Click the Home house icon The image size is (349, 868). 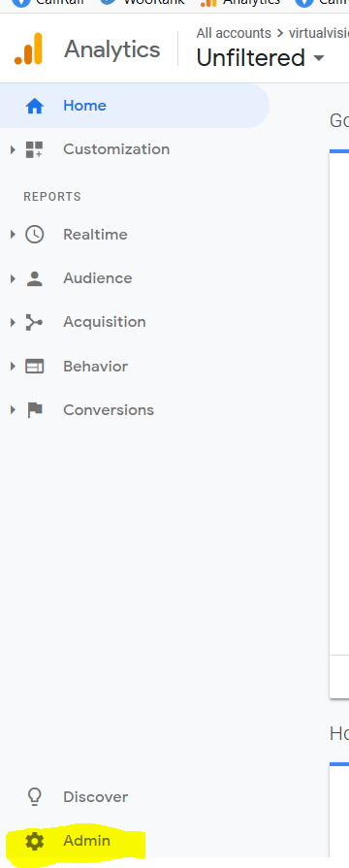(x=34, y=106)
